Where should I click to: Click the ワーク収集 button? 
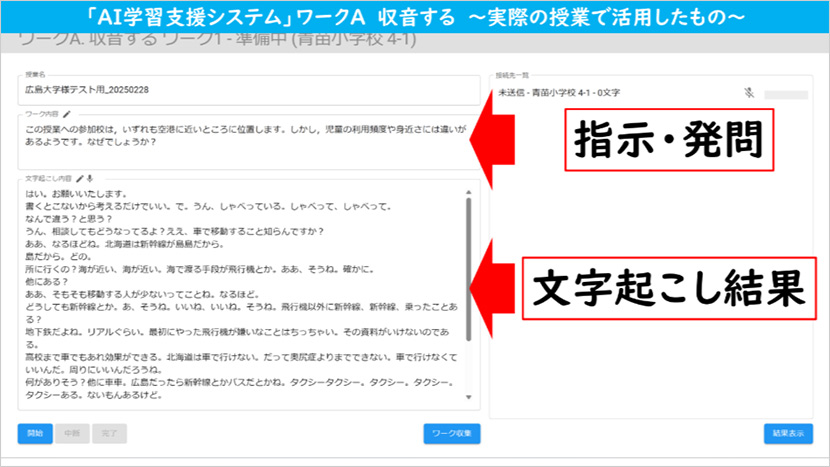(x=452, y=433)
